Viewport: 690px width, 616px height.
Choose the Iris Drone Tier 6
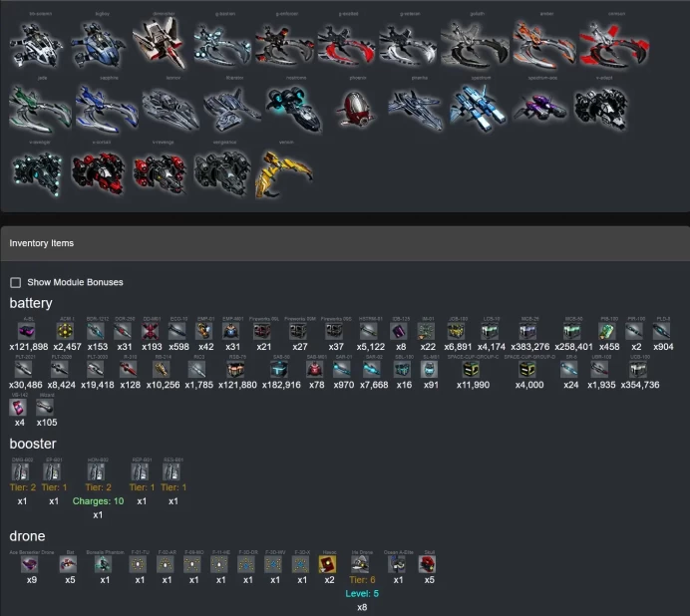pos(360,564)
